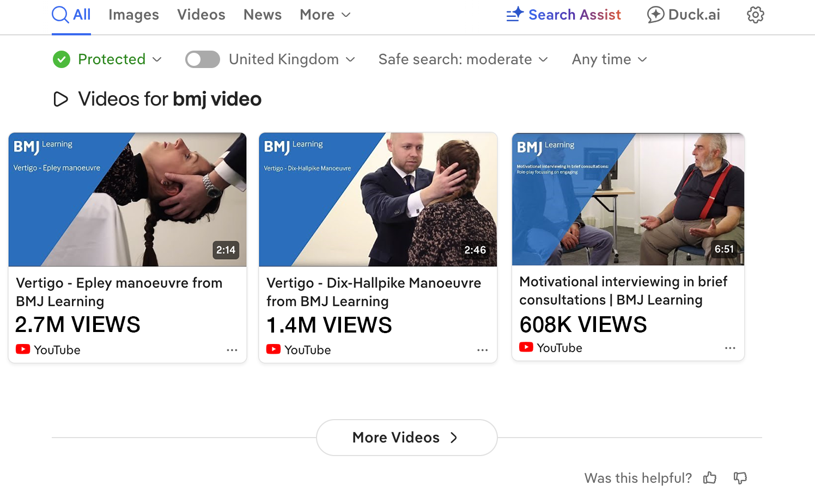This screenshot has height=504, width=815.
Task: Click the 'Was this helpful?' text
Action: click(x=638, y=478)
